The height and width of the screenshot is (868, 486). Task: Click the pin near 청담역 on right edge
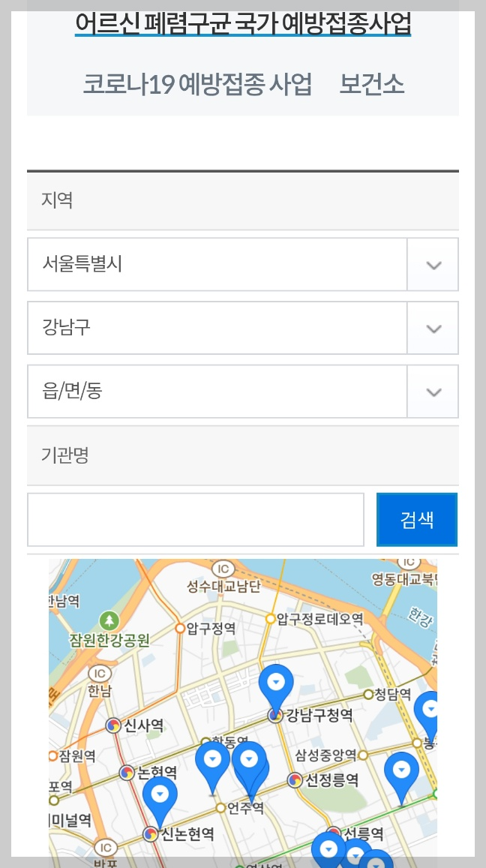pyautogui.click(x=430, y=709)
